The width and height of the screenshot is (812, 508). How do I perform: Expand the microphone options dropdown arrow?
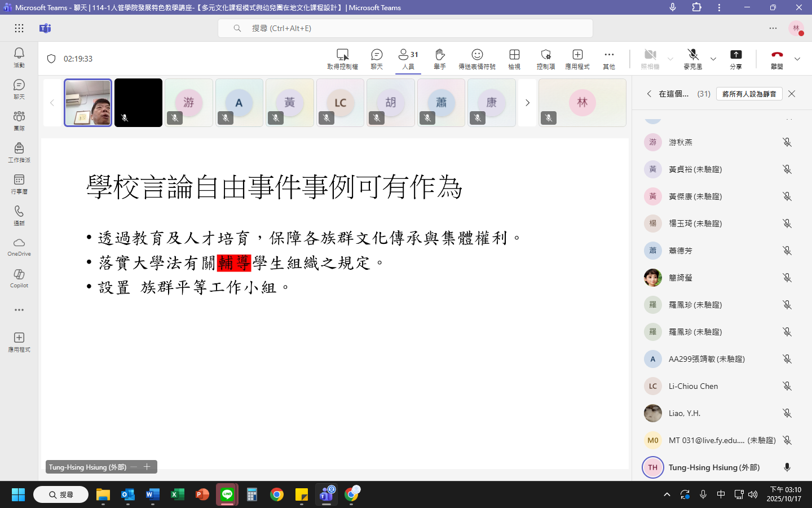[x=713, y=59]
